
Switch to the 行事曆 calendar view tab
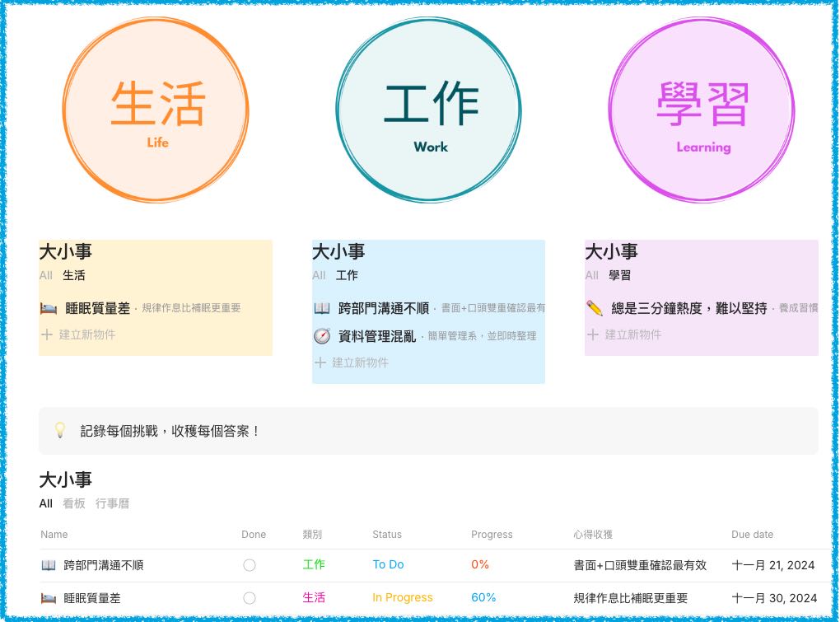(x=112, y=503)
